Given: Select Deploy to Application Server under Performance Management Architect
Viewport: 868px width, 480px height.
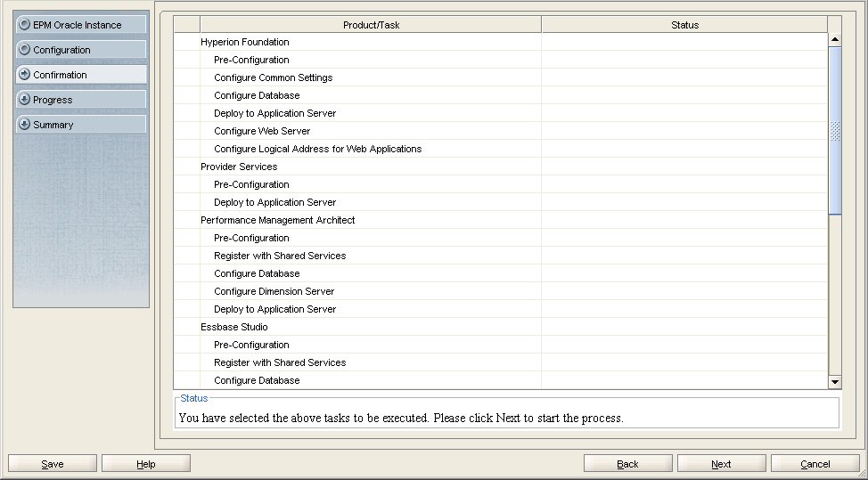Looking at the screenshot, I should tap(501, 309).
